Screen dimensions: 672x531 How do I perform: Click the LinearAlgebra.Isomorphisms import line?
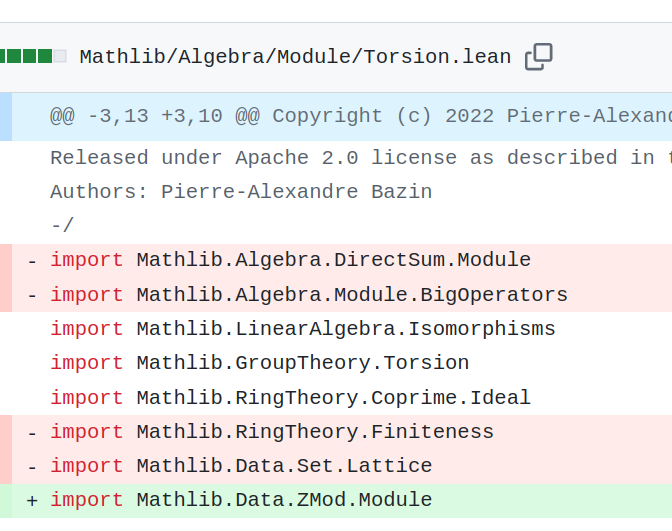[x=342, y=329]
